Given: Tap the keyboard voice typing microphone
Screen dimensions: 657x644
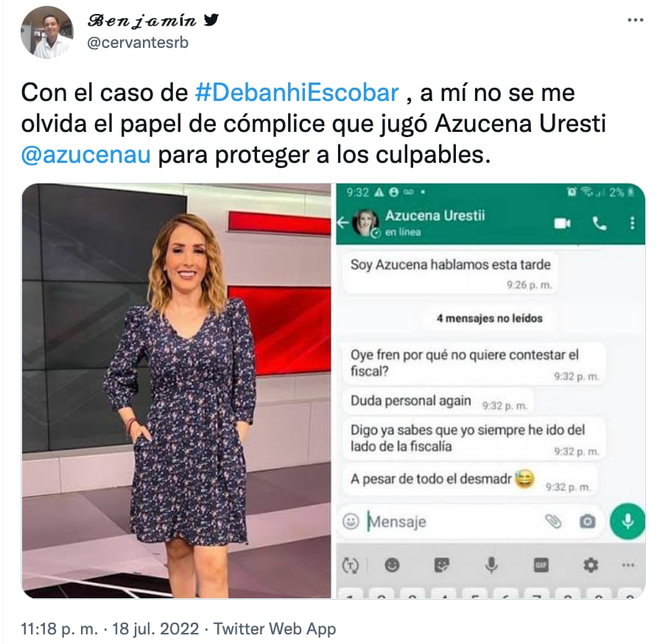Looking at the screenshot, I should [491, 565].
